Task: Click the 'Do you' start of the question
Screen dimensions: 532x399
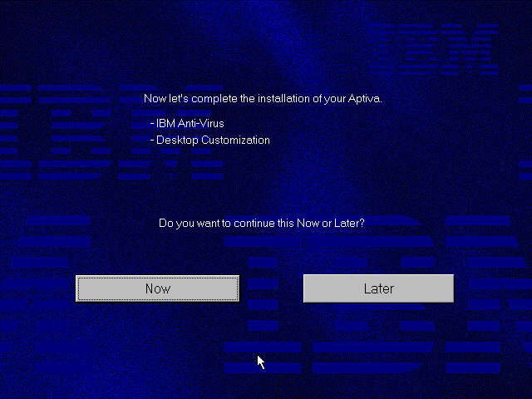Action: [175, 224]
